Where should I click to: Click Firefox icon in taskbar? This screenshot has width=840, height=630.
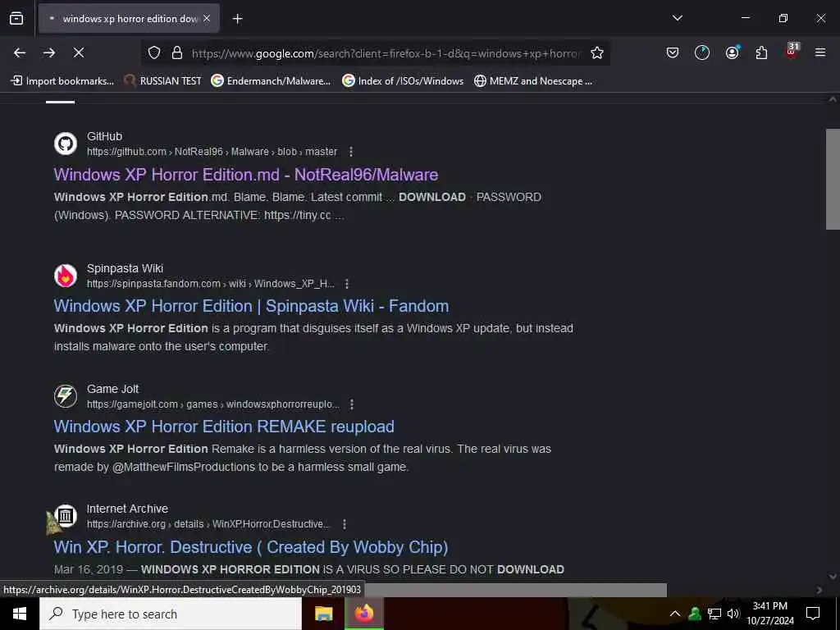pos(363,614)
